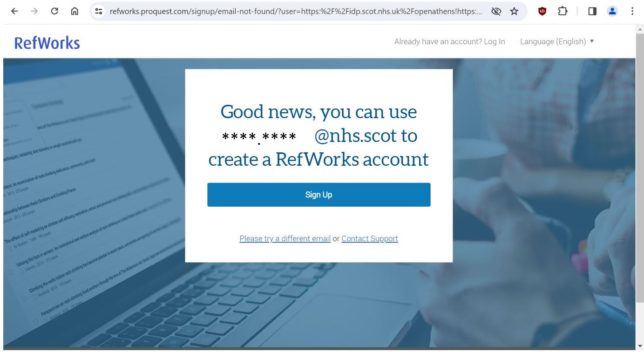Click Please try a different email link
This screenshot has height=352, width=644.
point(285,238)
